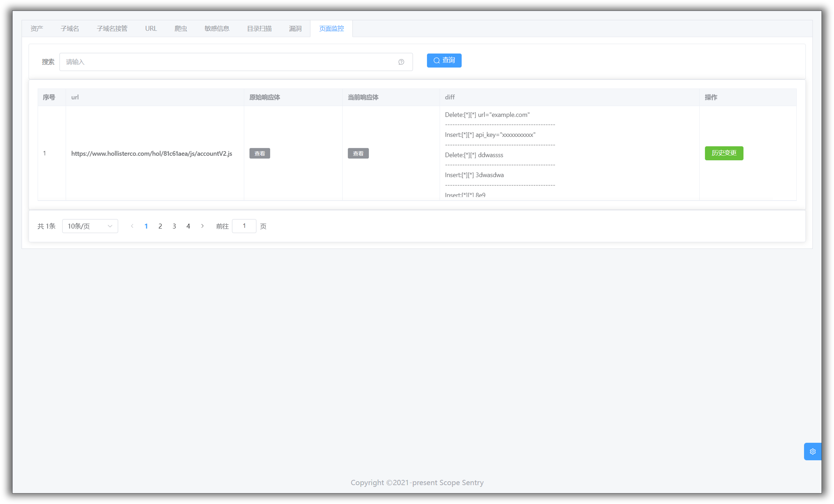Click the search help question-mark icon
Image resolution: width=834 pixels, height=504 pixels.
coord(401,62)
